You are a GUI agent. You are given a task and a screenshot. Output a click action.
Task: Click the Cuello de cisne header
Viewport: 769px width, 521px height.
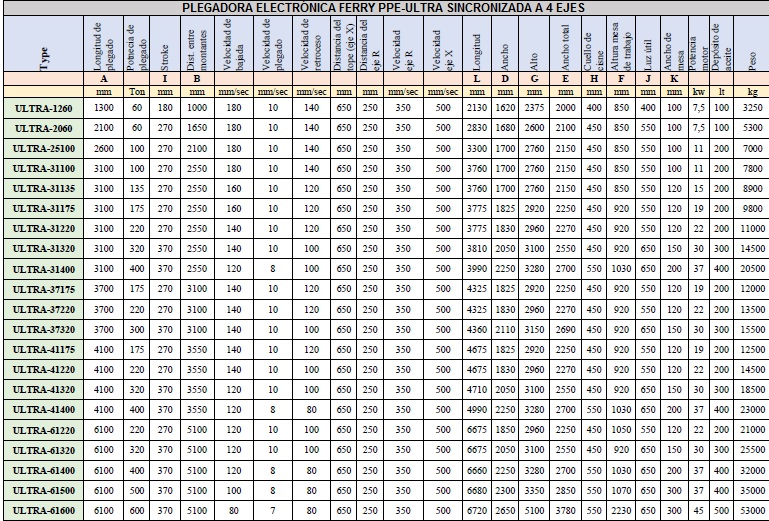(x=593, y=44)
